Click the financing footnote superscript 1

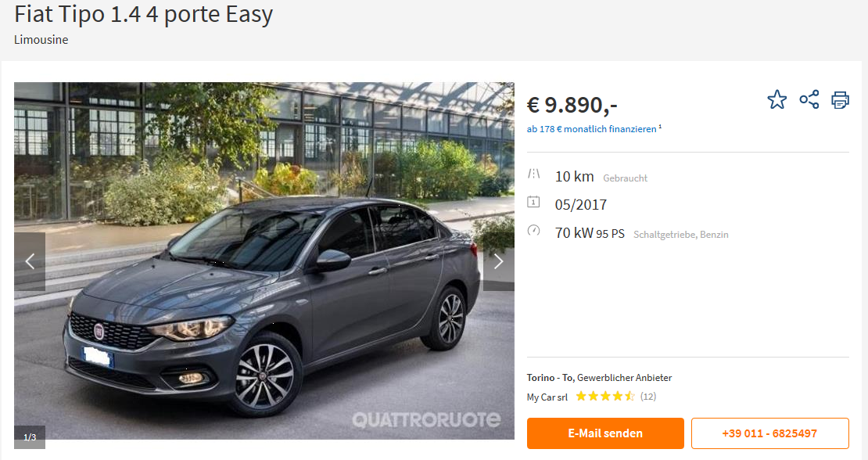660,127
